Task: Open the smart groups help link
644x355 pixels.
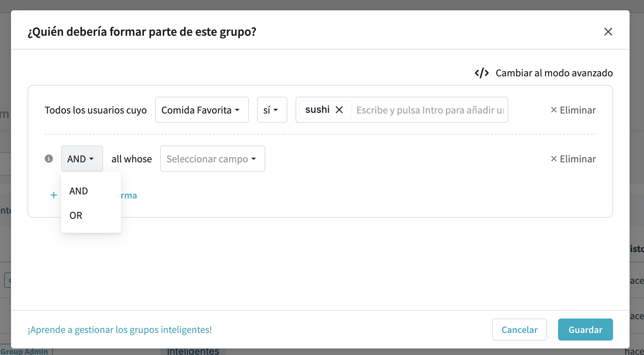Action: tap(120, 330)
